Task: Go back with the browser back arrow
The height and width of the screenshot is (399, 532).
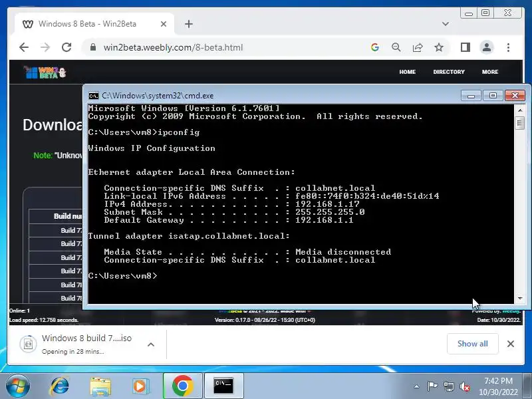Action: pos(24,47)
